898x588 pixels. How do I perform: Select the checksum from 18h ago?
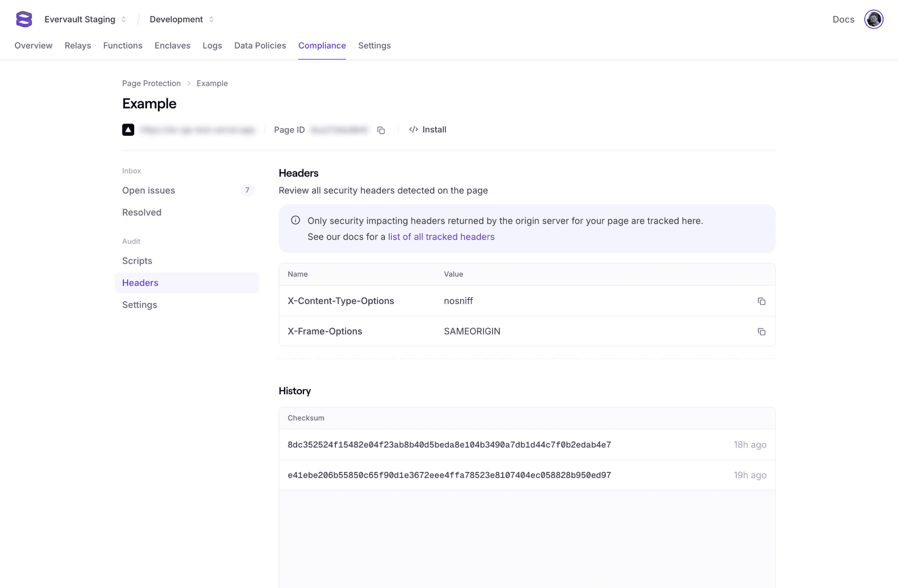[x=449, y=445]
